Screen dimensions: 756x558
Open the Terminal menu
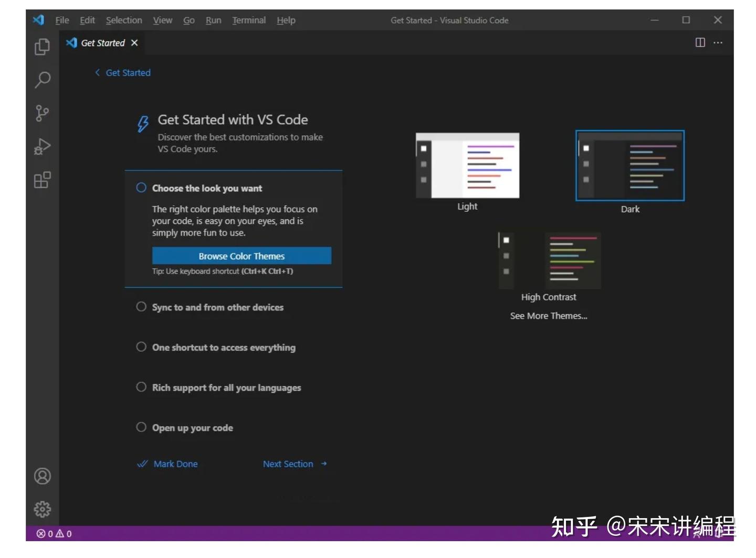248,20
